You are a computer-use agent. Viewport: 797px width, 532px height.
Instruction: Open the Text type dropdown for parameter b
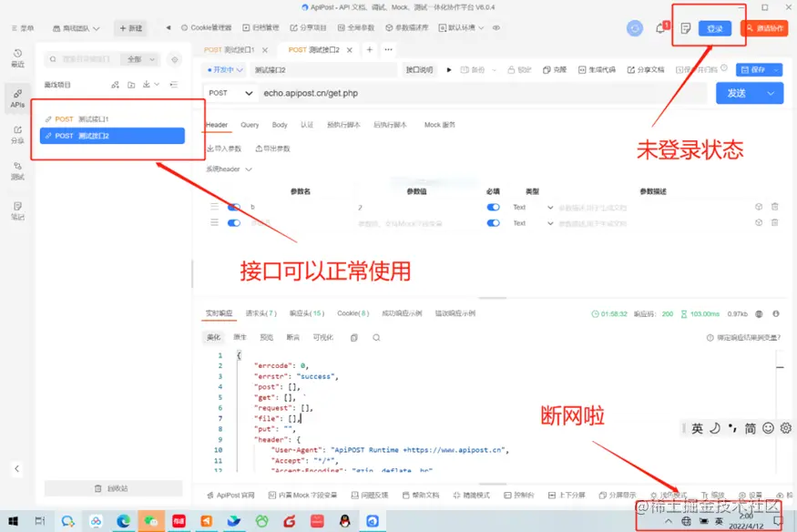[533, 208]
